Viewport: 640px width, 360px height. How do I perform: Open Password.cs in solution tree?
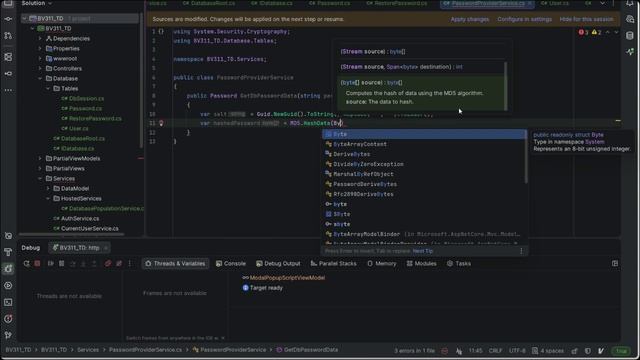(x=85, y=109)
